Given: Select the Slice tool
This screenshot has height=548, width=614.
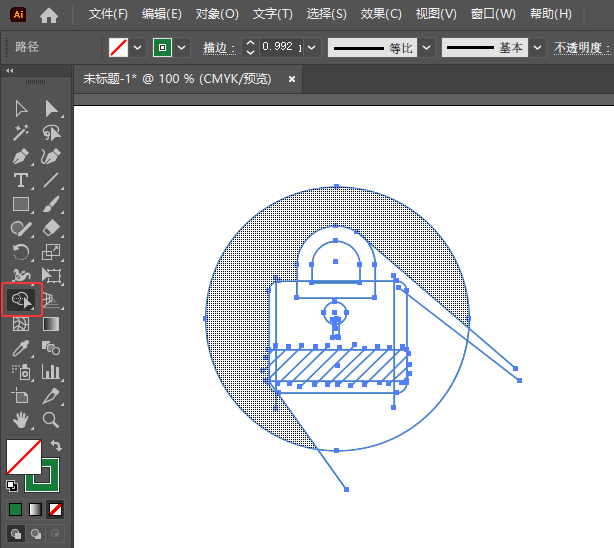Looking at the screenshot, I should click(51, 396).
